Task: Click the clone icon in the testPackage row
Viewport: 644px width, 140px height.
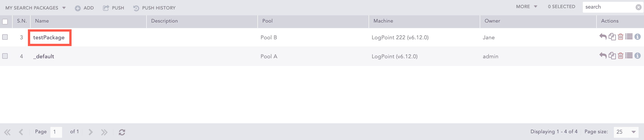Action: pyautogui.click(x=612, y=37)
